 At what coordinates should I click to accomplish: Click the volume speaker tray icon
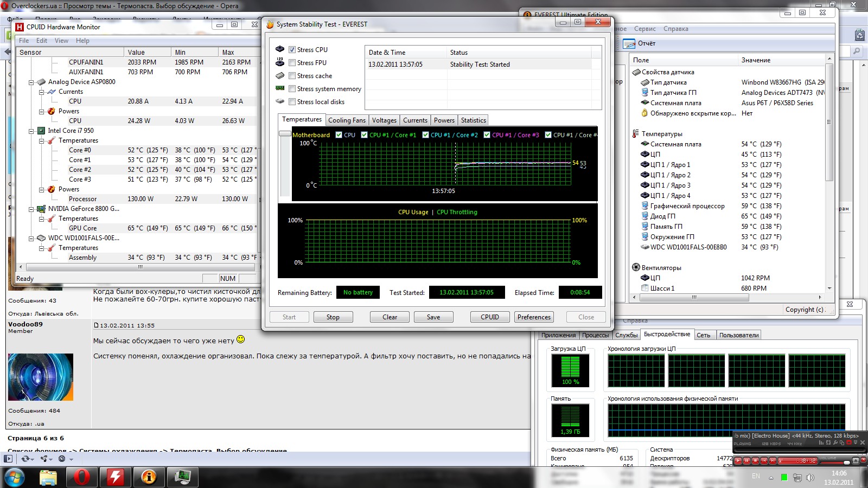click(x=810, y=478)
